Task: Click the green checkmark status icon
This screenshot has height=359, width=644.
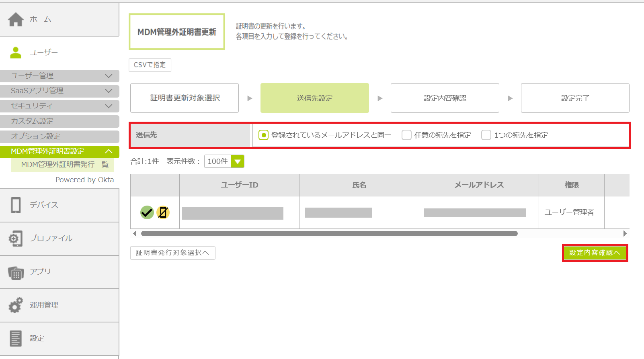Action: point(147,212)
